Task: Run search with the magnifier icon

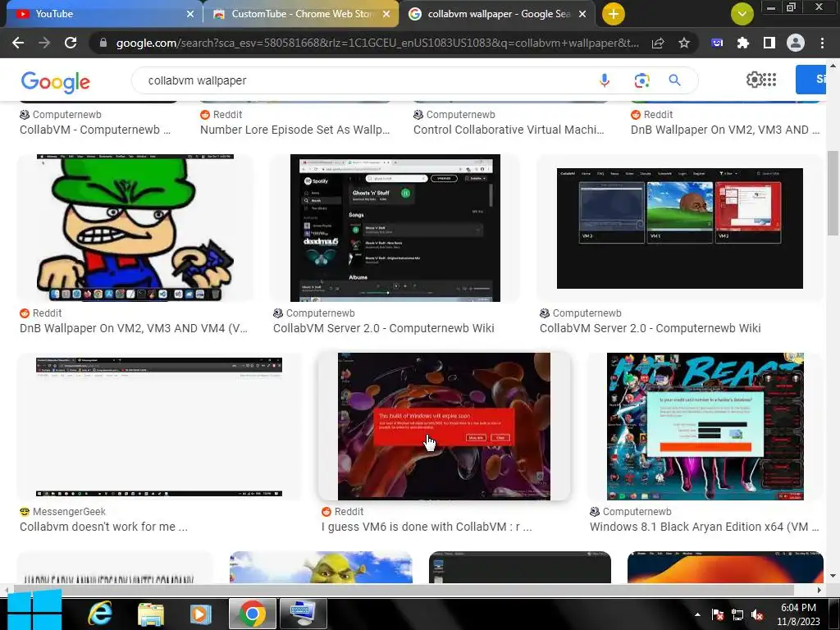Action: pyautogui.click(x=674, y=80)
